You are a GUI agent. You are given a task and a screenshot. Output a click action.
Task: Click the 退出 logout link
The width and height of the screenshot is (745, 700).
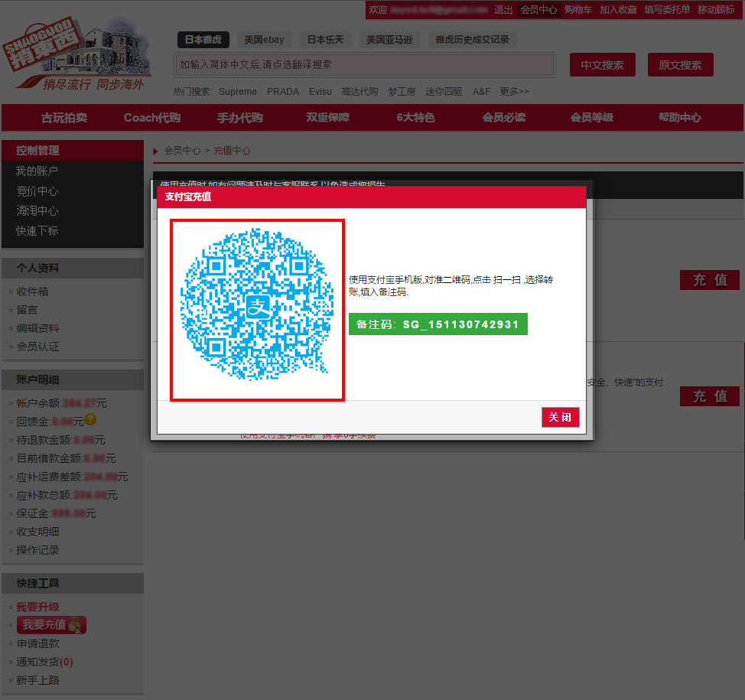coord(503,10)
